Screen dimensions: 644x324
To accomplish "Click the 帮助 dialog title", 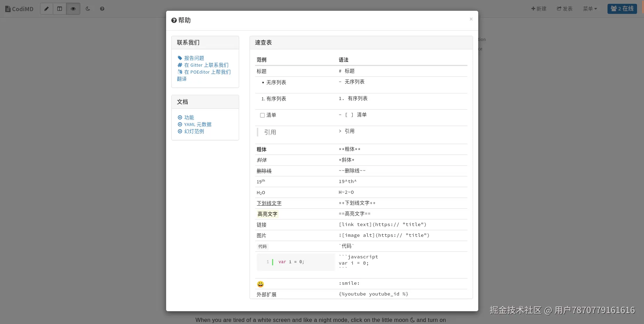I will coord(181,20).
